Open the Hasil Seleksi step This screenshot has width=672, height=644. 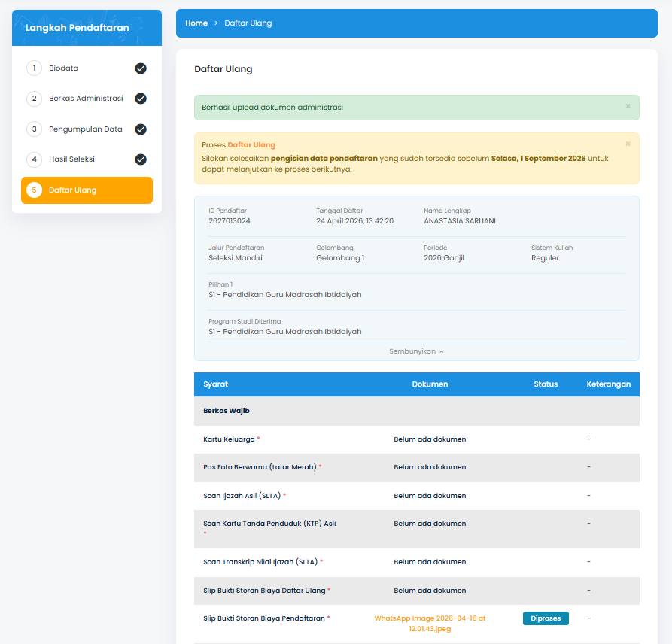71,159
